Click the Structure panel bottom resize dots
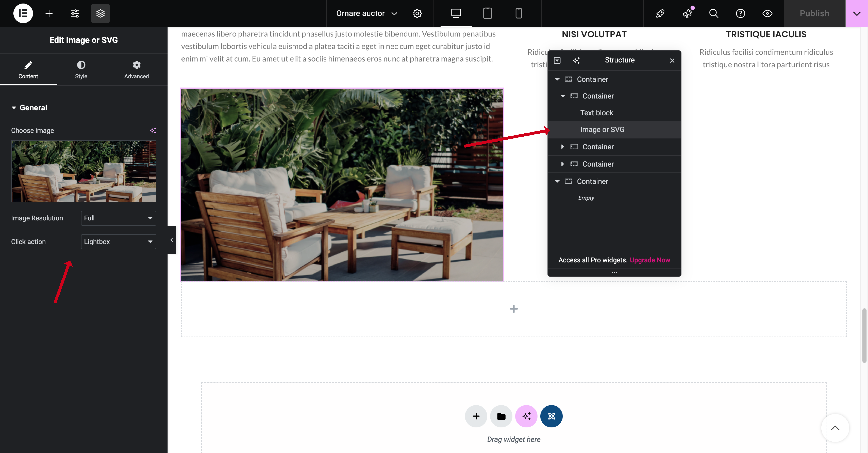The width and height of the screenshot is (868, 453). point(614,273)
